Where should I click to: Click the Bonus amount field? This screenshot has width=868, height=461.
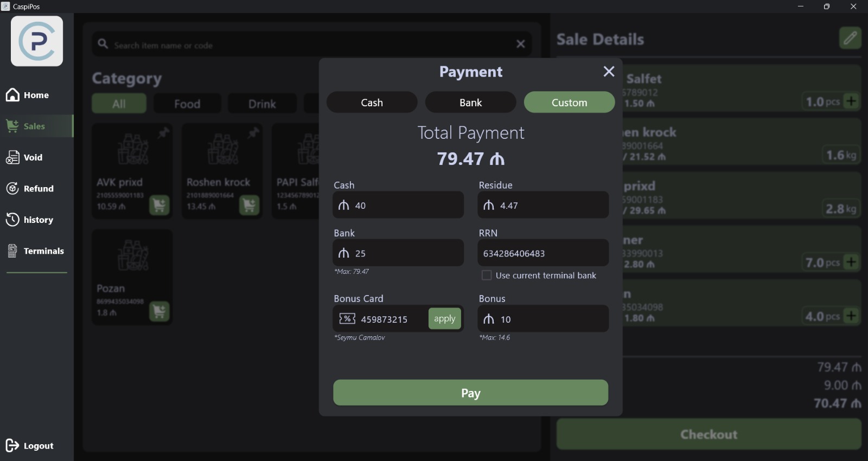(548, 319)
